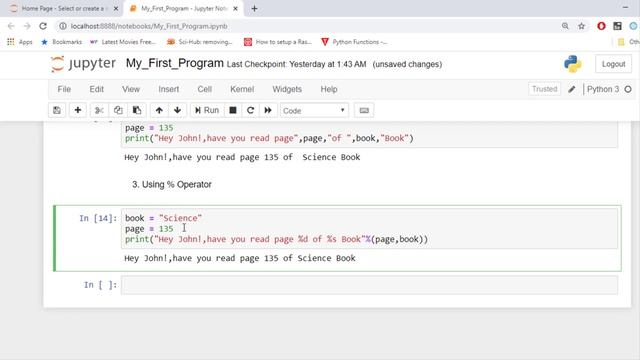Click the Python logo icon
This screenshot has width=640, height=360.
click(573, 64)
